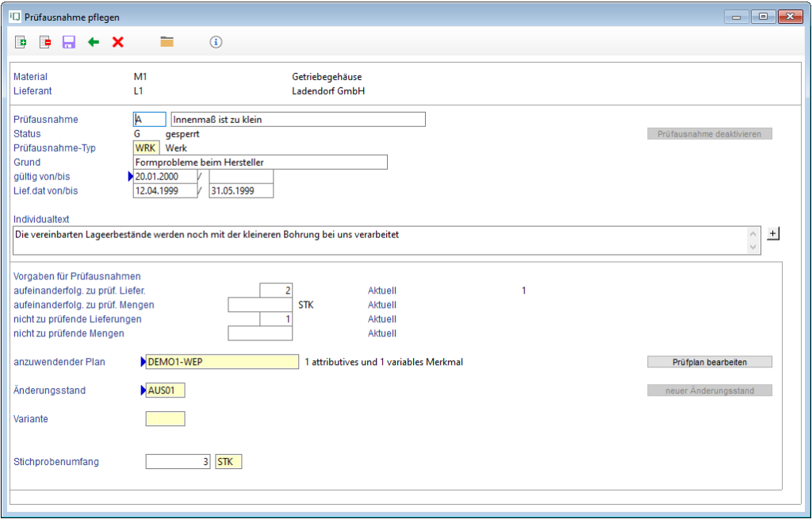The height and width of the screenshot is (519, 812).
Task: Click the Vorgaben für Prüfausnahmen heading
Action: (x=77, y=276)
